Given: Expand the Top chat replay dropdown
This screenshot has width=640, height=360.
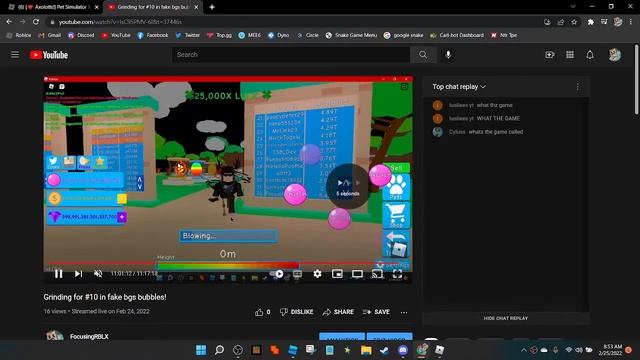Looking at the screenshot, I should (x=459, y=87).
